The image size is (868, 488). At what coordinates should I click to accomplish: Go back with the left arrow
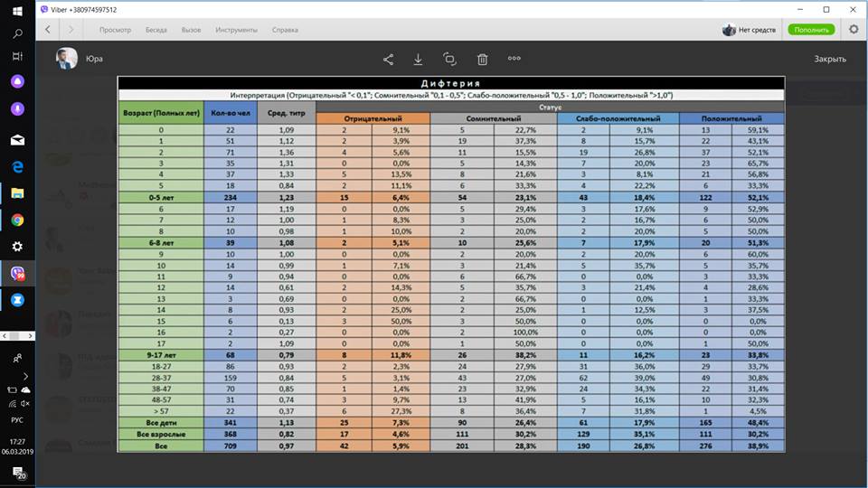[47, 29]
